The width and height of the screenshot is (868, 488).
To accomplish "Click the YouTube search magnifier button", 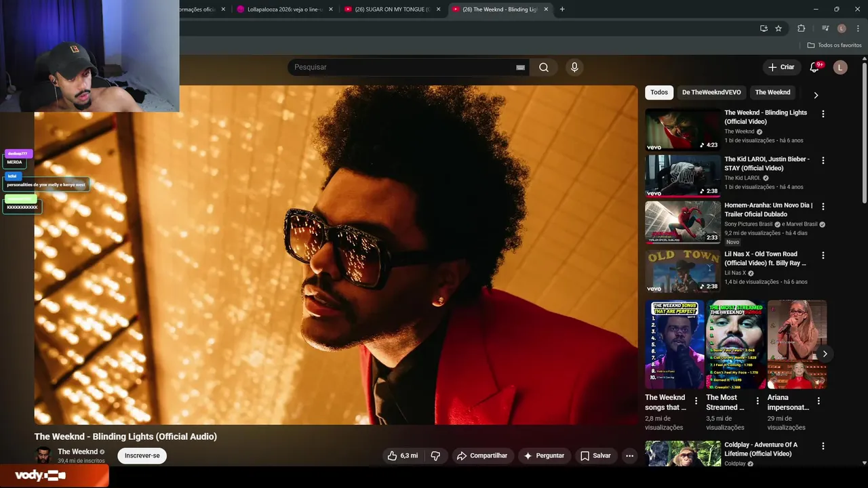I will tap(544, 67).
